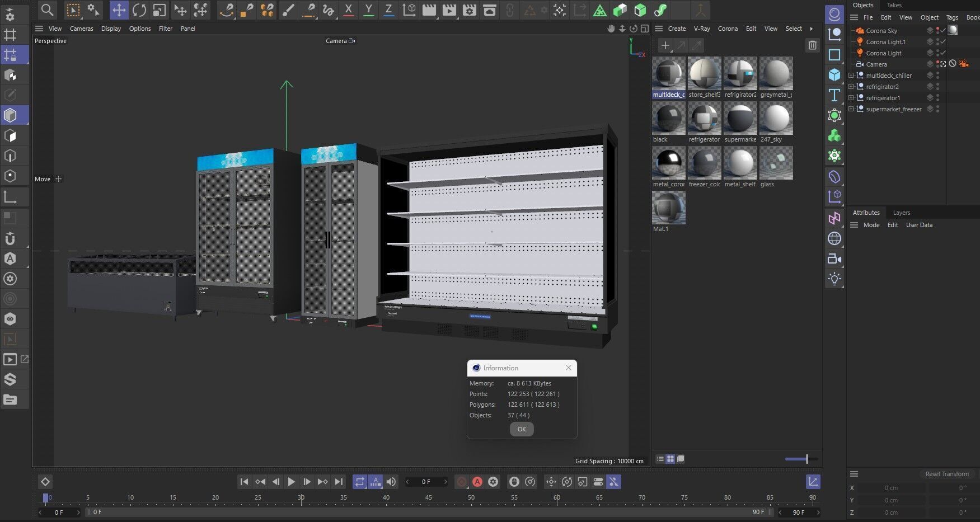Close the Information dialog

tap(569, 368)
